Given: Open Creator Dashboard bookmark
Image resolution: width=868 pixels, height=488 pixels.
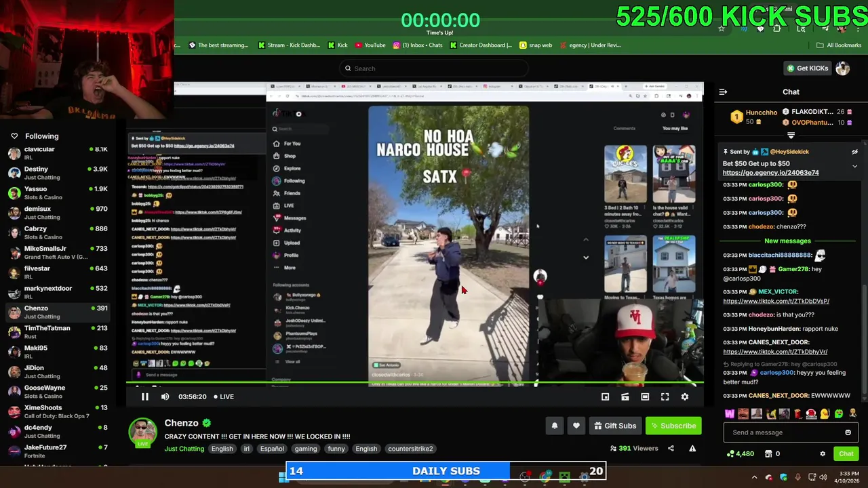Looking at the screenshot, I should pos(480,45).
